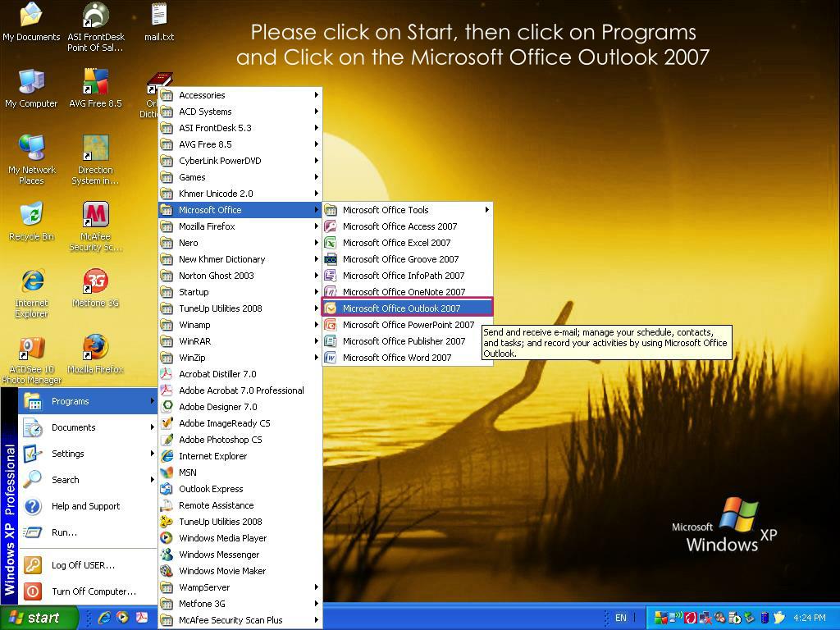Image resolution: width=840 pixels, height=630 pixels.
Task: Choose Remote Assistance in the Programs menu
Action: tap(240, 505)
